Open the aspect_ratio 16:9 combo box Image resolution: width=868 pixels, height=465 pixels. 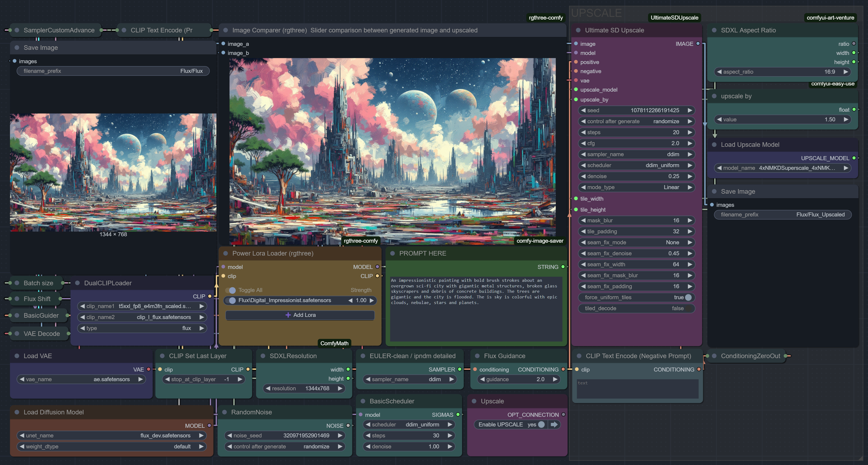(782, 72)
